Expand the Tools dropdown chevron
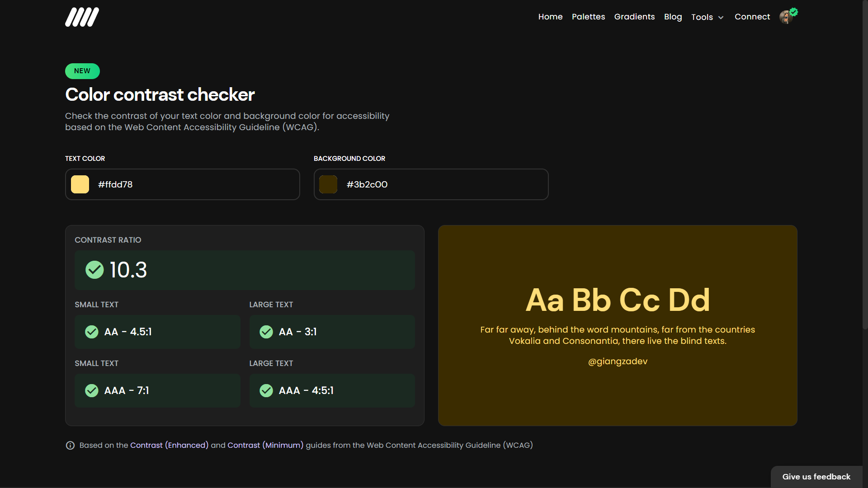This screenshot has width=868, height=488. (x=721, y=18)
